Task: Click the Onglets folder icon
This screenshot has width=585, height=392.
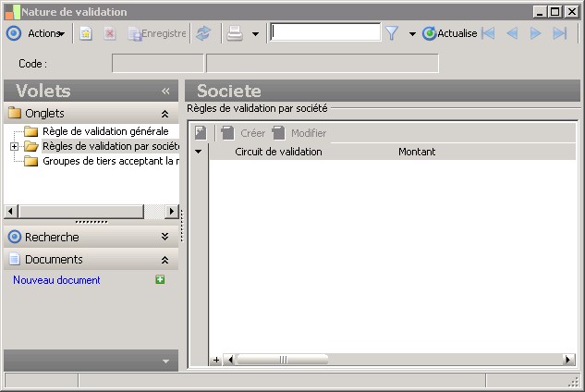Action: [x=15, y=113]
